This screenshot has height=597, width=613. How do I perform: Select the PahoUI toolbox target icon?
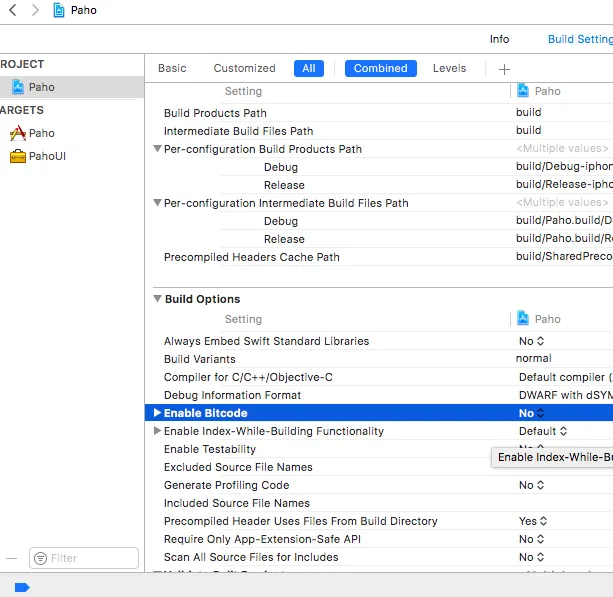click(x=18, y=156)
